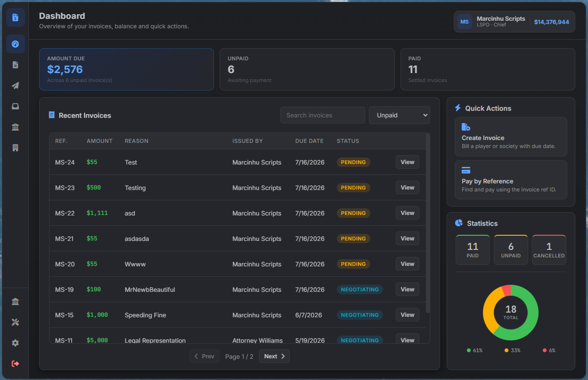The image size is (588, 380).
Task: Click the Unpaid 6 summary card
Action: 307,69
